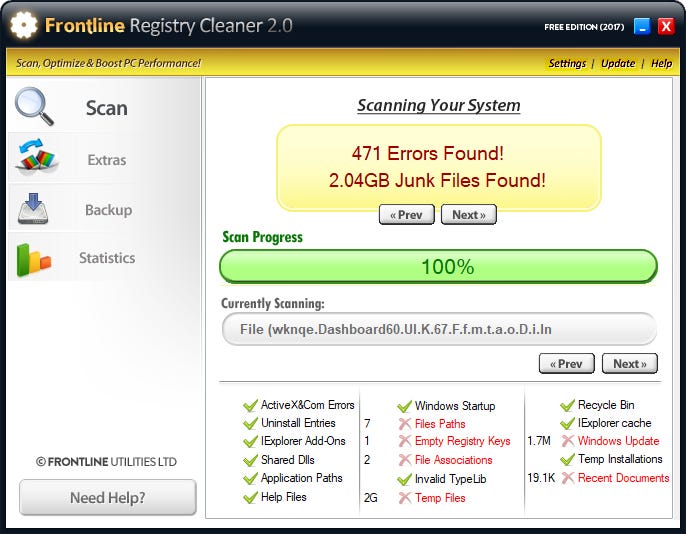Image resolution: width=686 pixels, height=534 pixels.
Task: Select the Files Paths red label
Action: click(440, 424)
